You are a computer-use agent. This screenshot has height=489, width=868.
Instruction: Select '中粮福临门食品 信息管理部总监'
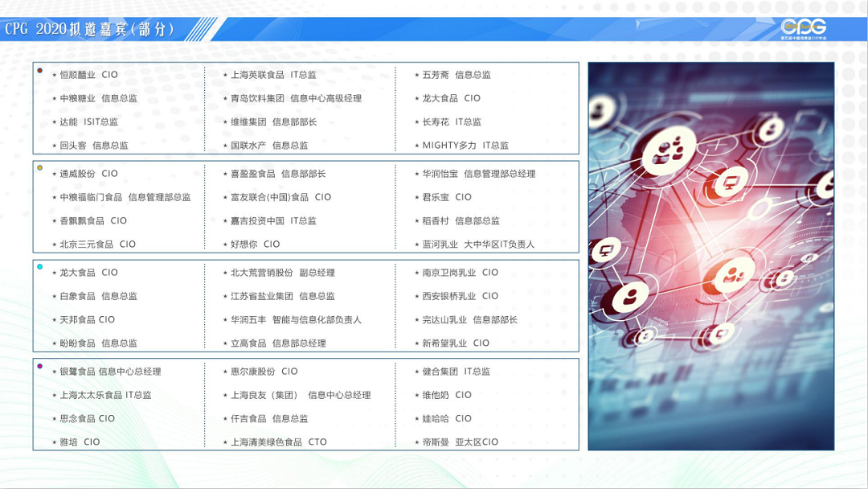pyautogui.click(x=125, y=197)
